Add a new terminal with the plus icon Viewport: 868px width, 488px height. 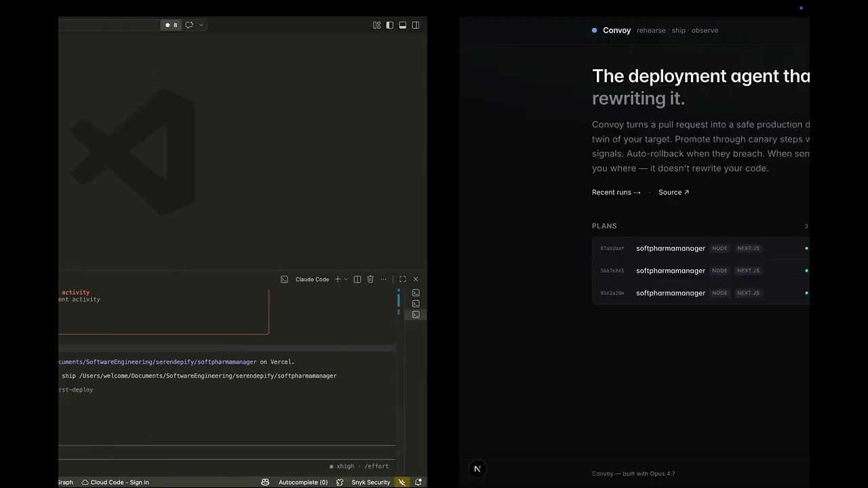tap(338, 279)
